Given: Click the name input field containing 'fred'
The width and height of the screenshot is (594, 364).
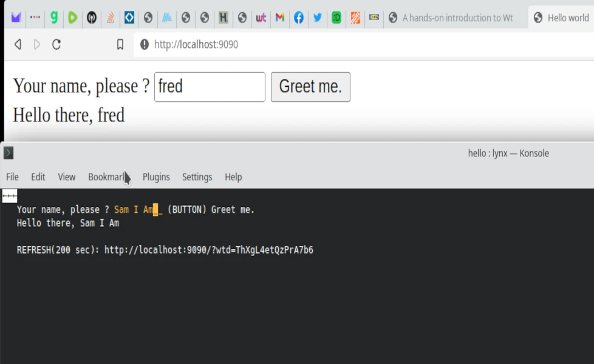Looking at the screenshot, I should point(210,87).
